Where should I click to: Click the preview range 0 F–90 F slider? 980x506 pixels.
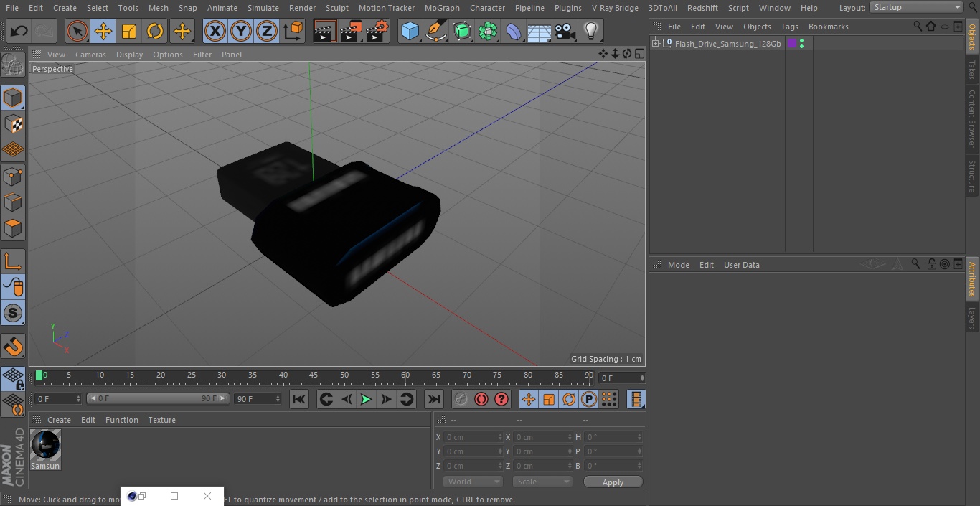click(x=158, y=398)
